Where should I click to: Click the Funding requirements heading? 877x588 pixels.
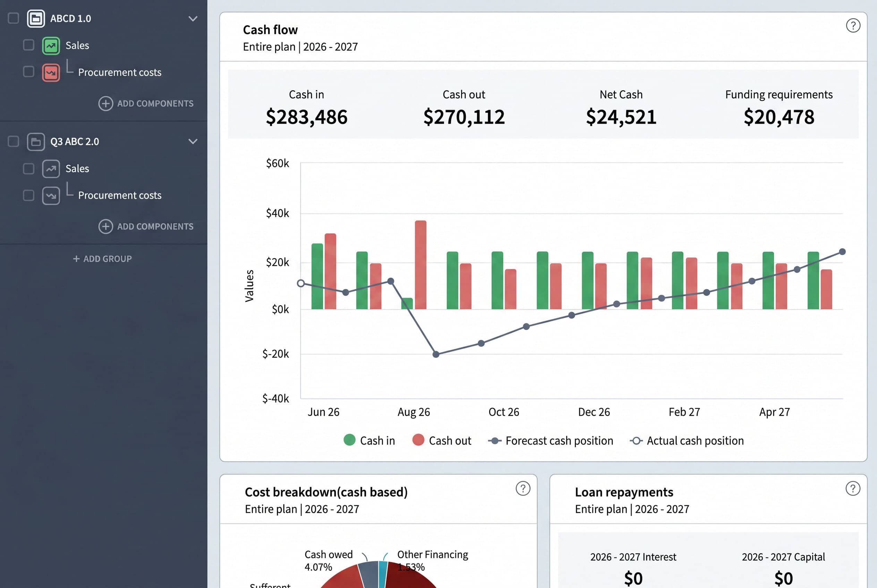779,95
